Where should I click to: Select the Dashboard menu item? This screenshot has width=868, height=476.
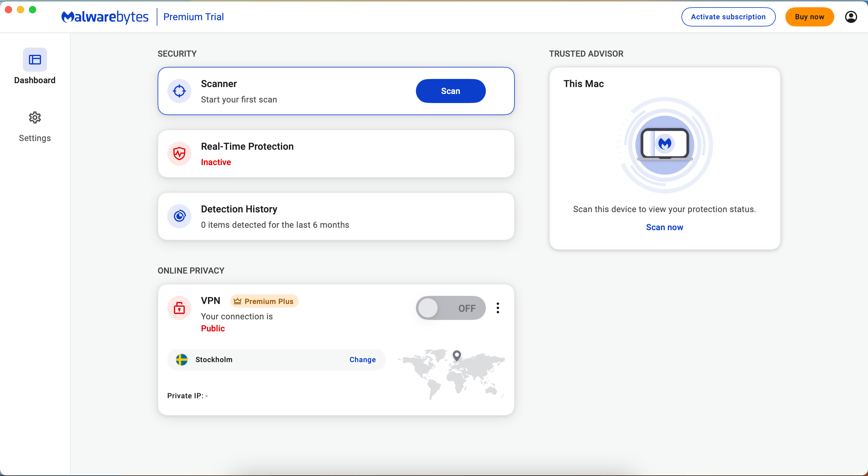pos(35,67)
